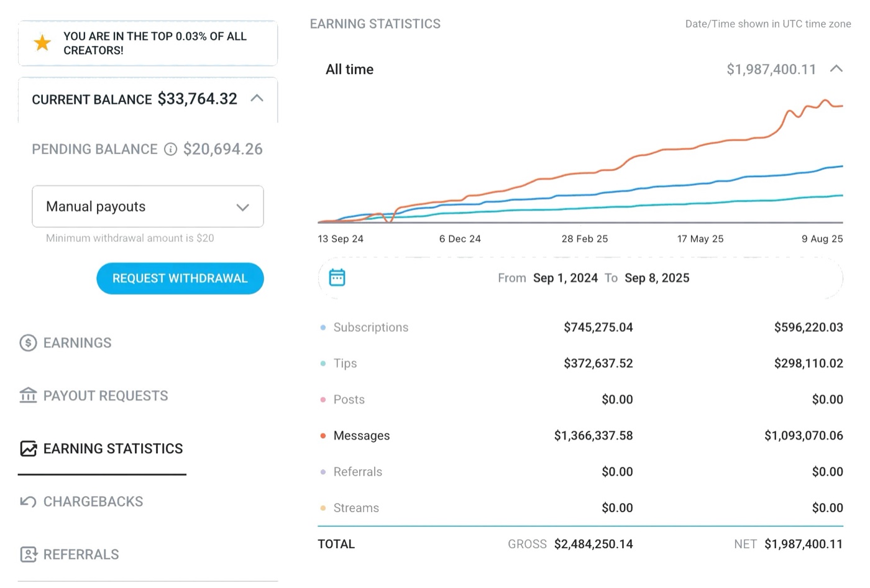Click total net $1,987,400.11 in table footer

click(x=804, y=544)
